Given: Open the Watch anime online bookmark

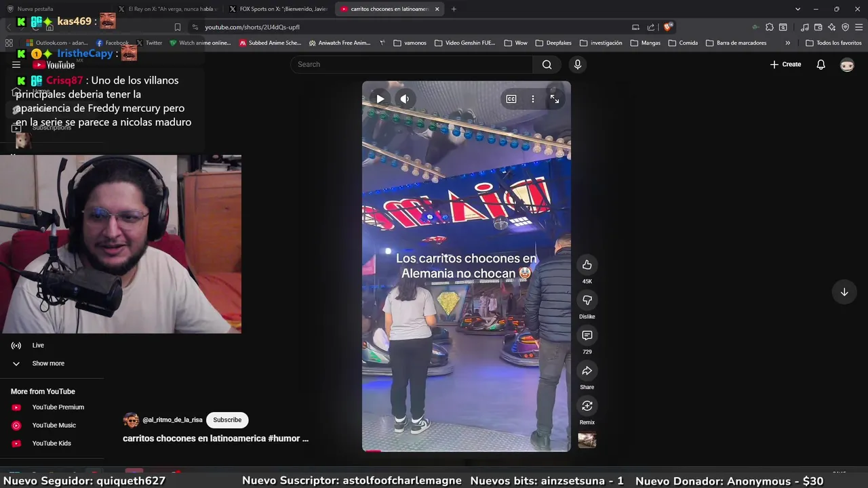Looking at the screenshot, I should click(200, 43).
